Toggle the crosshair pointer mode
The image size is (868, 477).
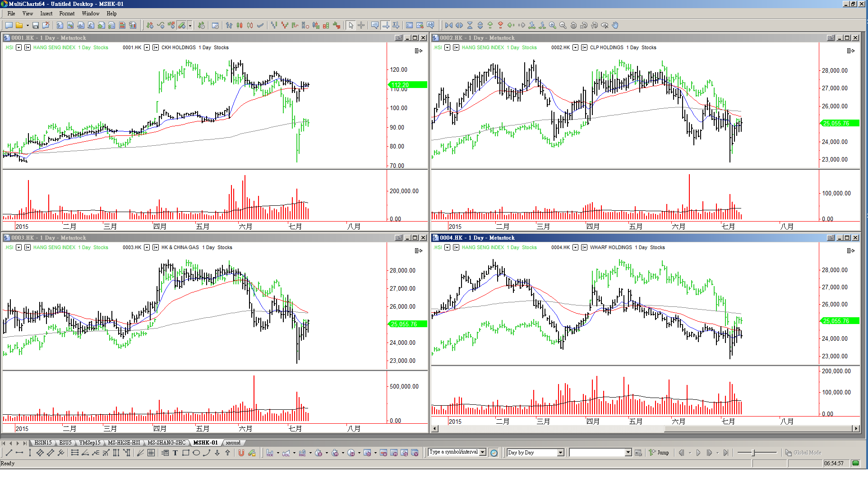(361, 25)
